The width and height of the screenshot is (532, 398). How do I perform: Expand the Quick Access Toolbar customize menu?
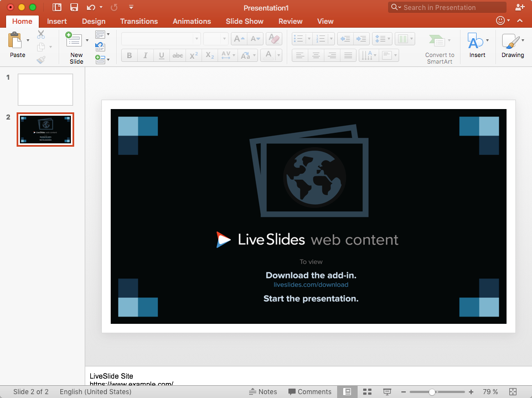(131, 7)
